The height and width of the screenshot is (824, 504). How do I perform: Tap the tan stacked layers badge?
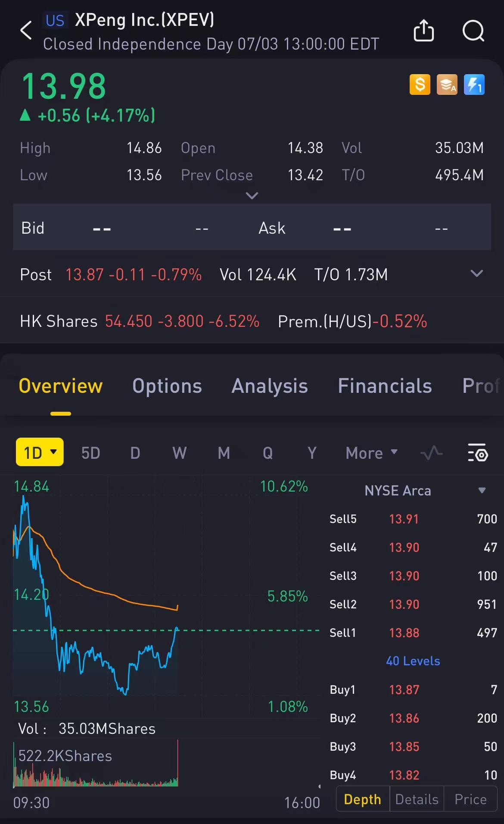pos(447,85)
